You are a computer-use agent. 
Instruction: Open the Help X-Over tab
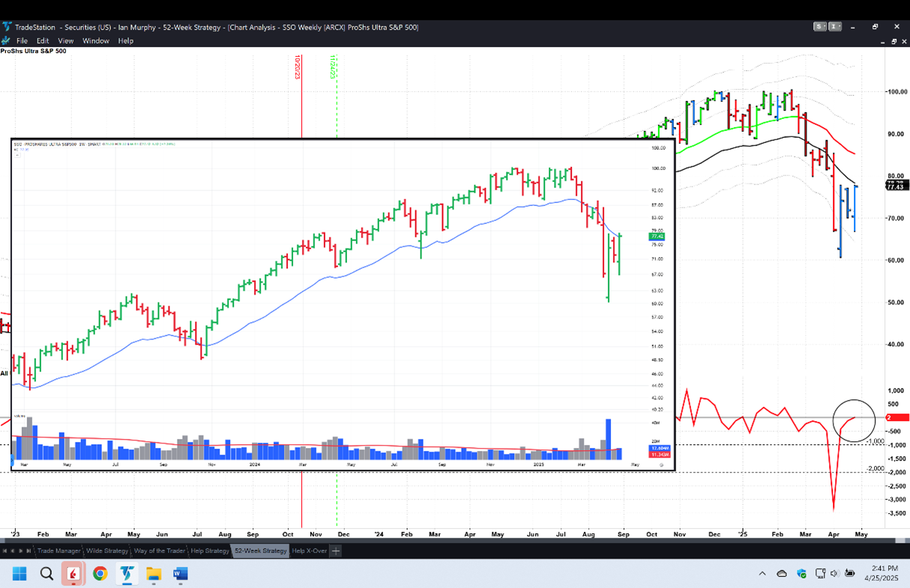point(309,551)
